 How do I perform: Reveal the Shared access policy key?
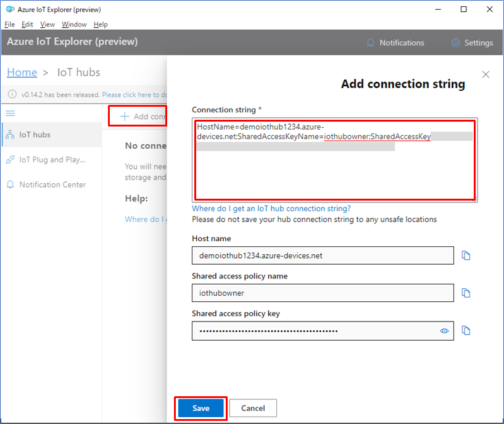click(x=444, y=331)
